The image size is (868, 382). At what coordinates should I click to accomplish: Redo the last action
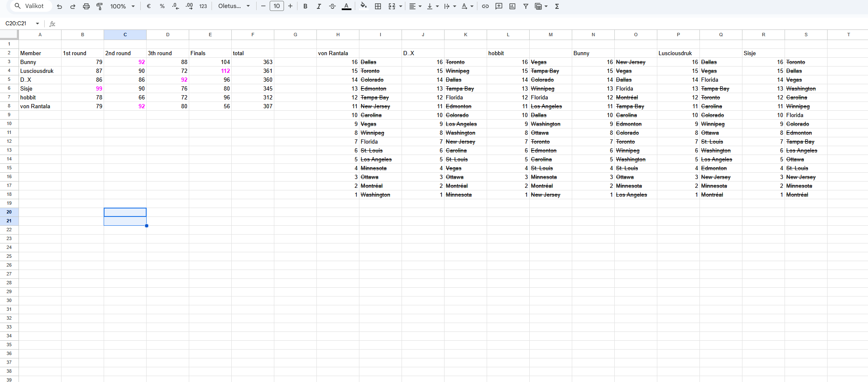point(72,6)
